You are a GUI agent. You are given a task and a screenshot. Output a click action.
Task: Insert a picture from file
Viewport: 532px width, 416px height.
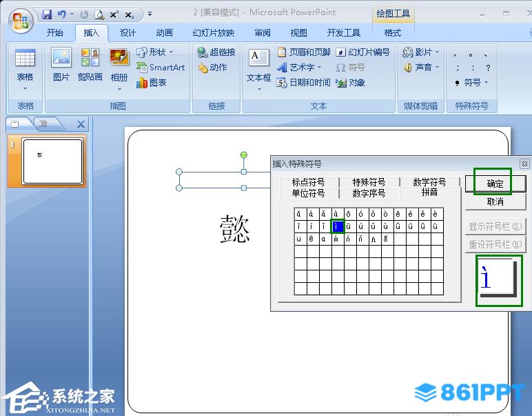[61, 66]
